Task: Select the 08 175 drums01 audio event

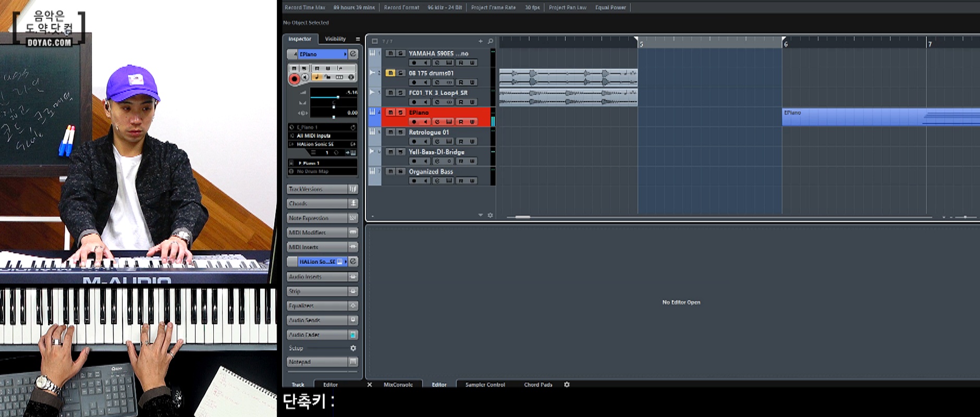Action: (x=568, y=77)
